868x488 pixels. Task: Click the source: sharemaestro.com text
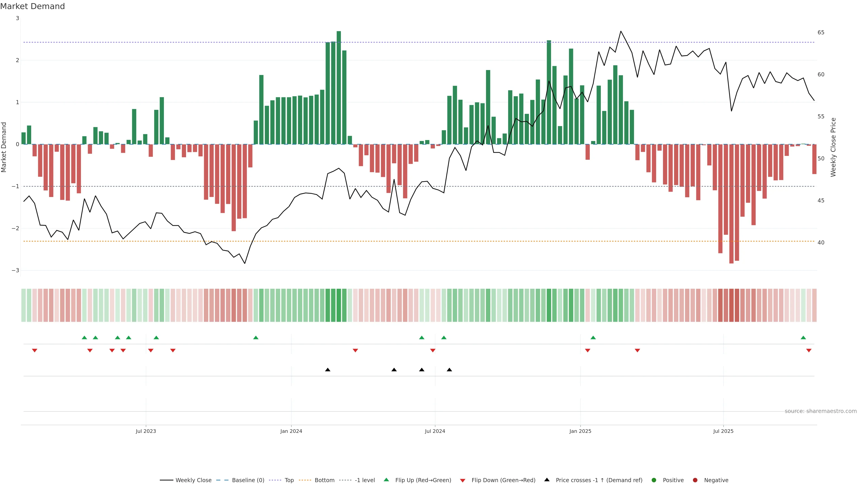(821, 411)
